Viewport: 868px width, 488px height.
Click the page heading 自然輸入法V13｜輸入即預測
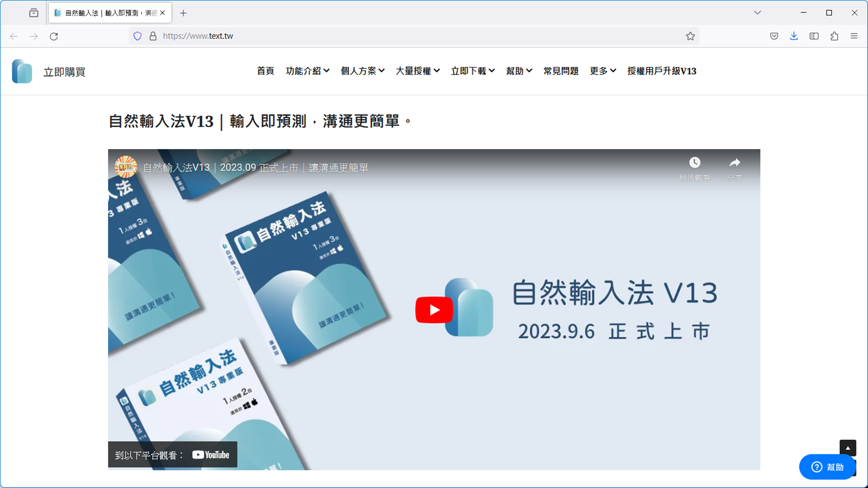[260, 121]
